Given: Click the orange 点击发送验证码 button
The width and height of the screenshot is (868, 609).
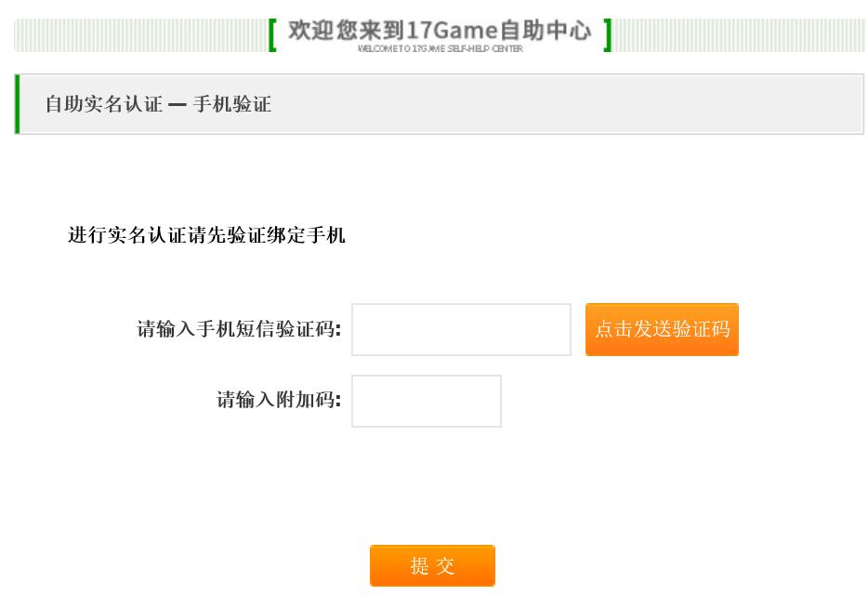Looking at the screenshot, I should 662,329.
